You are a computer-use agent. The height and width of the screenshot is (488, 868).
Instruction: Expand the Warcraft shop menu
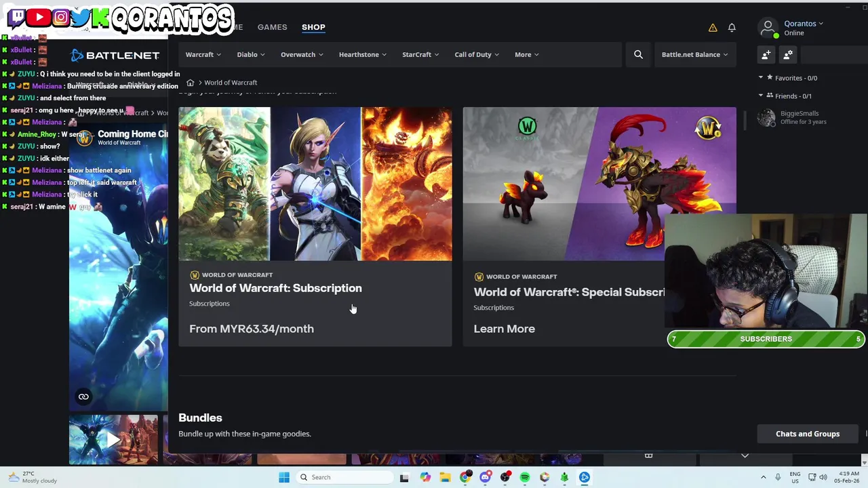(203, 54)
